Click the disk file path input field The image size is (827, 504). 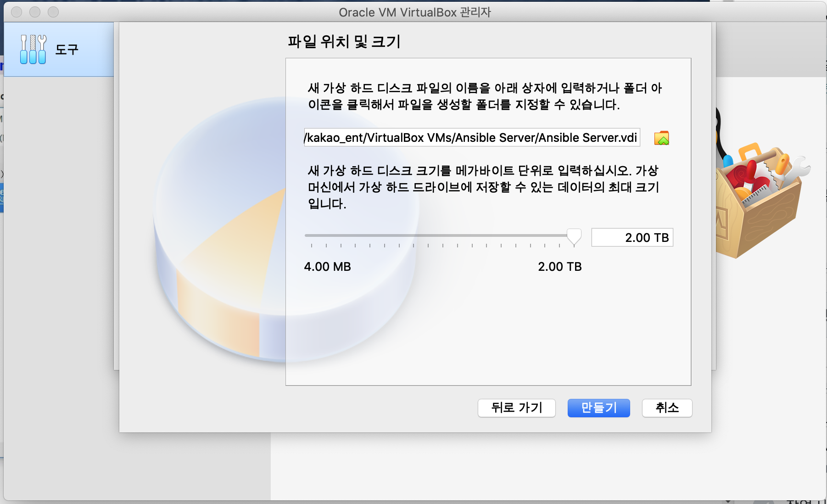[472, 137]
